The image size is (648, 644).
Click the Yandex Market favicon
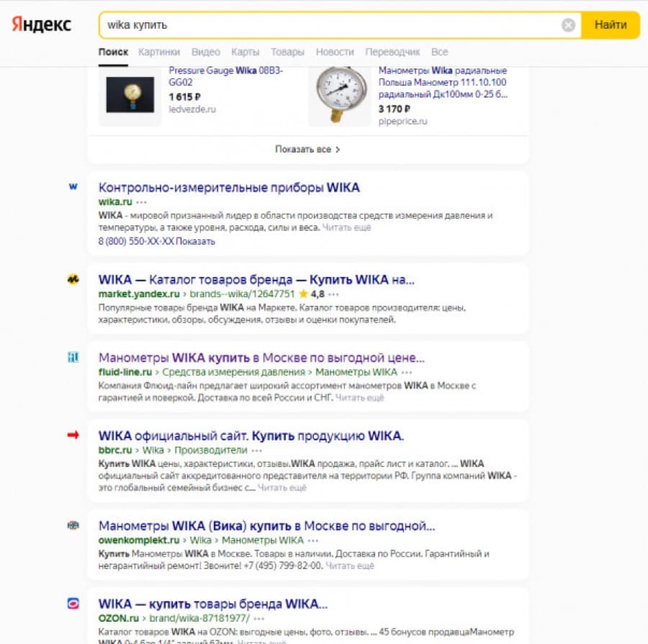click(73, 280)
